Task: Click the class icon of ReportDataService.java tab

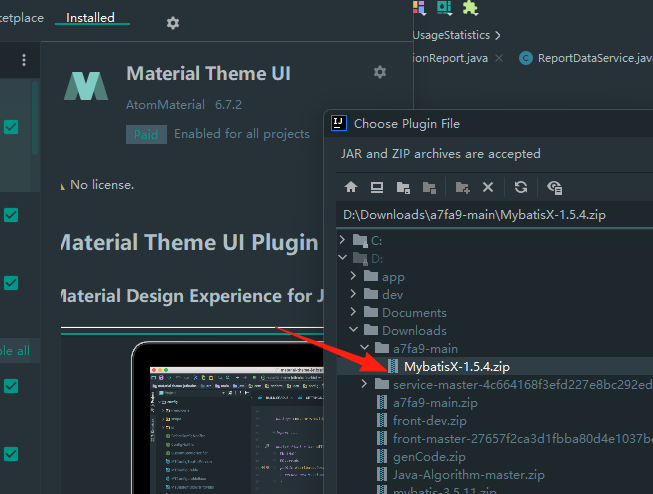Action: tap(526, 58)
